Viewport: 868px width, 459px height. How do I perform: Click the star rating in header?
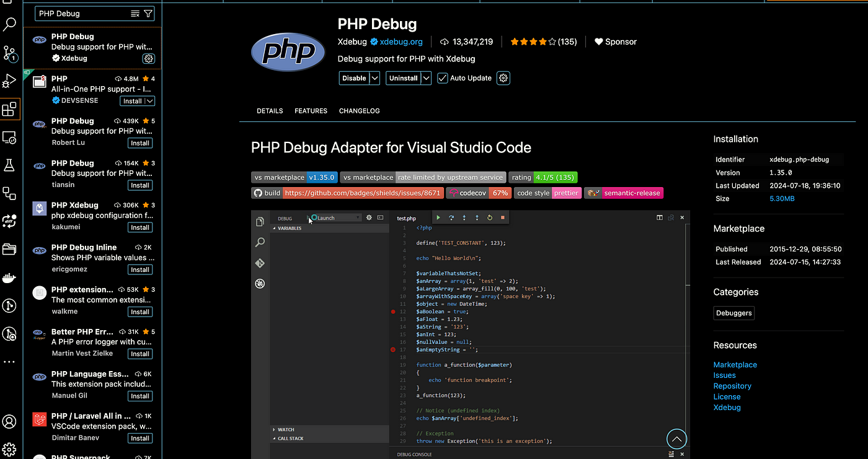(533, 42)
